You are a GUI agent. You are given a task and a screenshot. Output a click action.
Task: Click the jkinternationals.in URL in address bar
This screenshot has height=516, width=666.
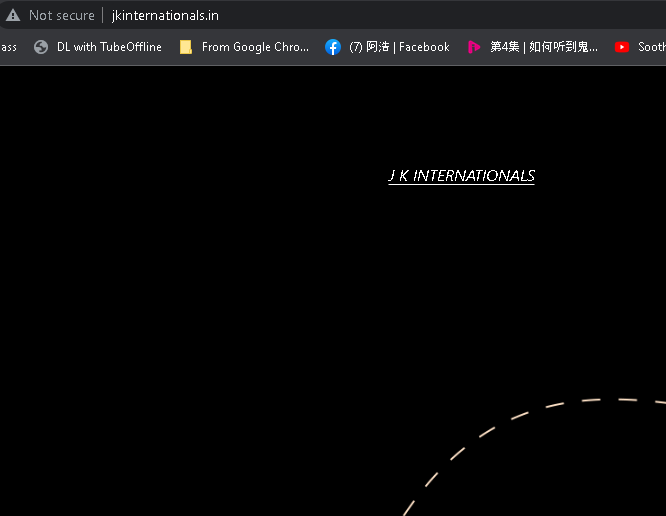click(x=165, y=15)
